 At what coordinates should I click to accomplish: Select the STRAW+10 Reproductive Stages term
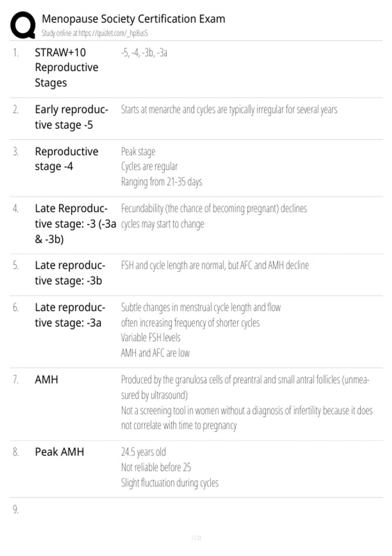pyautogui.click(x=67, y=67)
